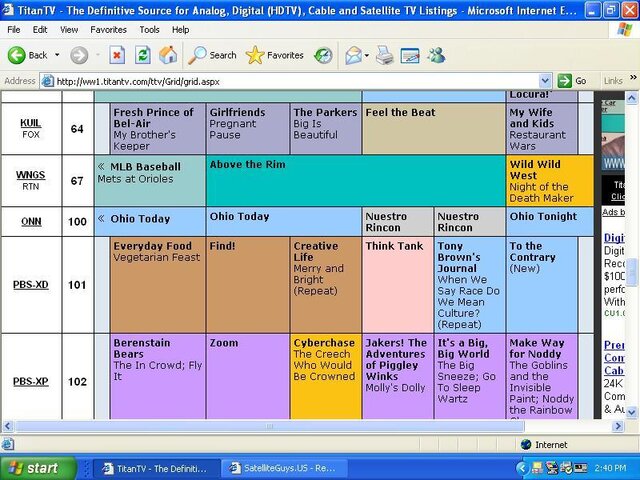Select the Think Tank listing
Screen dimensions: 640x480
pyautogui.click(x=398, y=284)
